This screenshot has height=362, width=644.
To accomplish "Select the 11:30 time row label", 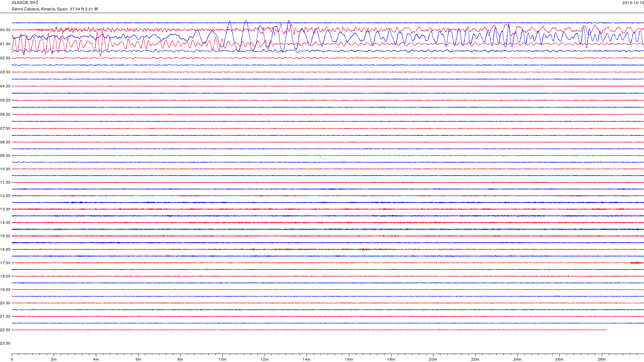I will [x=5, y=182].
